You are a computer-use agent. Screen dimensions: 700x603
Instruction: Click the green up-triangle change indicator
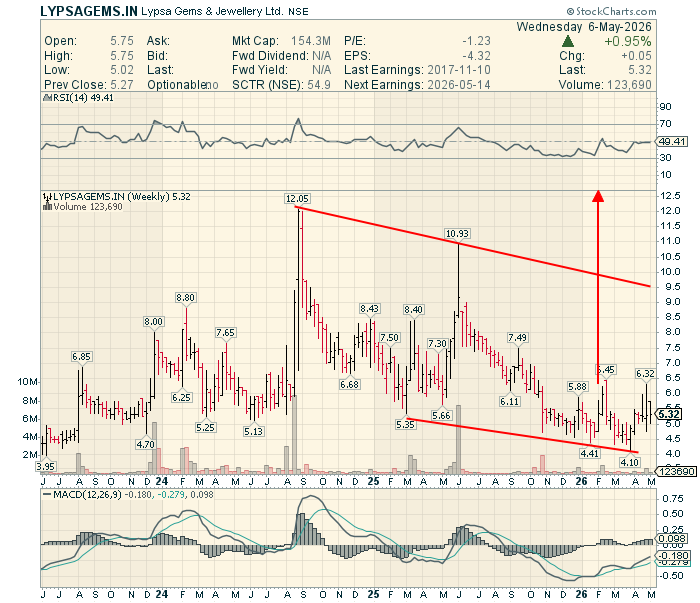click(x=567, y=42)
